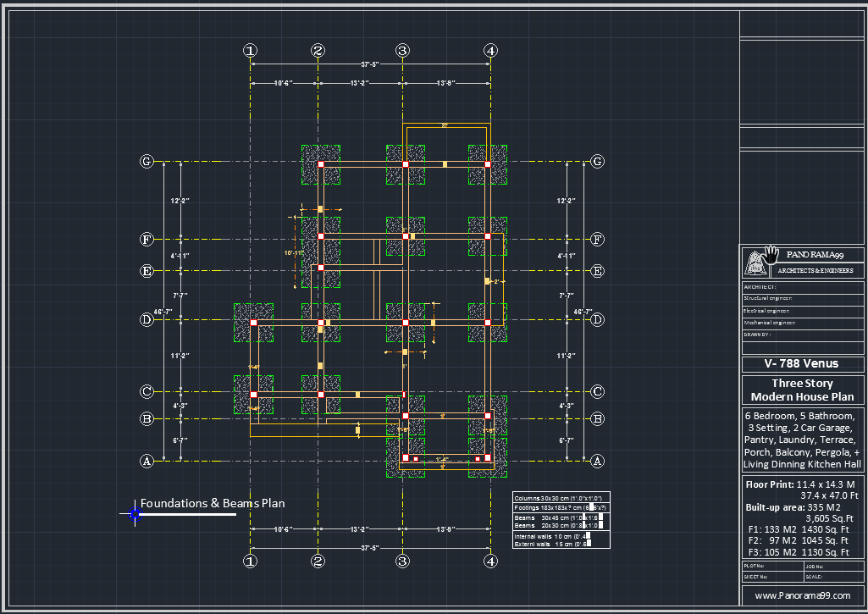Image resolution: width=868 pixels, height=614 pixels.
Task: Click the blue crosshair marker beside the plan title
Action: pos(135,514)
